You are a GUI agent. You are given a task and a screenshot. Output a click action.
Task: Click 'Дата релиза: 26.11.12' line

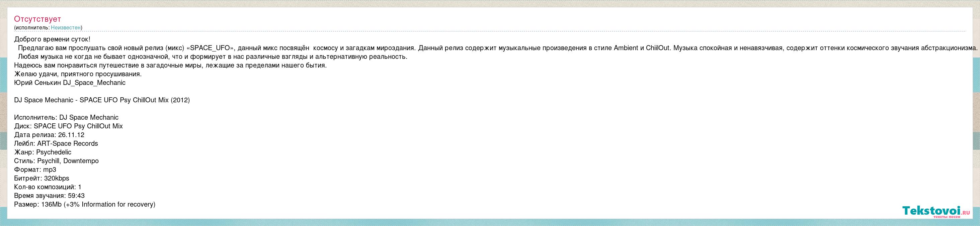click(x=49, y=135)
